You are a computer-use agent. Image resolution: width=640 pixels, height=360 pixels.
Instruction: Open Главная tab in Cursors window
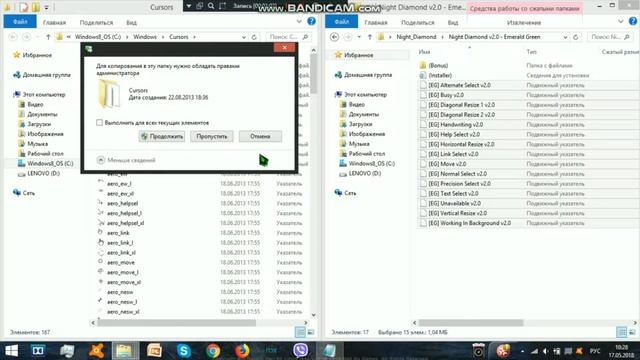pos(54,22)
